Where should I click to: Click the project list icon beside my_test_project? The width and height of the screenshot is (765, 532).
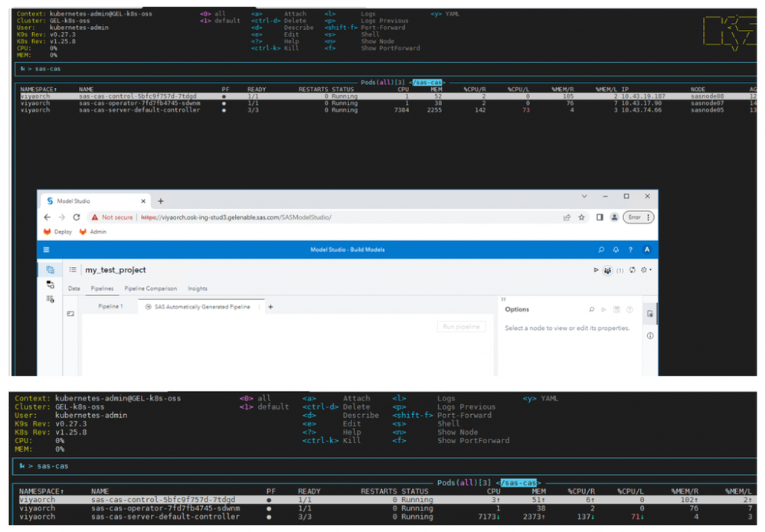click(73, 269)
